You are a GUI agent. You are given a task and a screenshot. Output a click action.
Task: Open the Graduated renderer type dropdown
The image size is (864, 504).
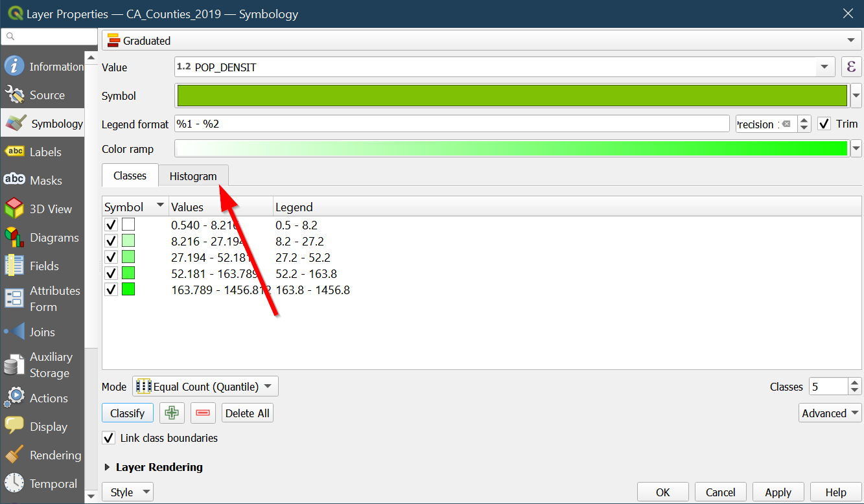[x=481, y=41]
